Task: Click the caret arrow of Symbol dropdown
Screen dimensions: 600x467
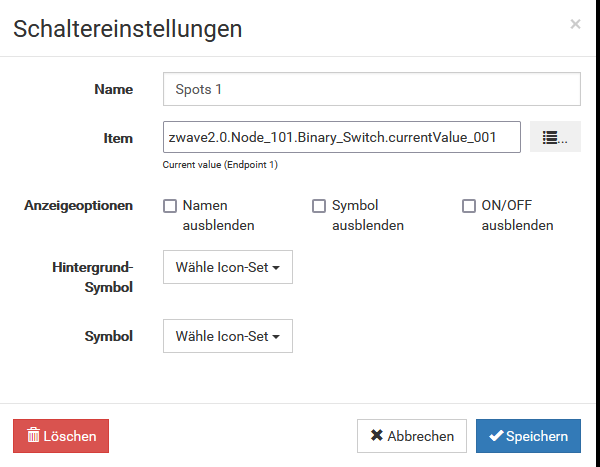Action: coord(275,338)
